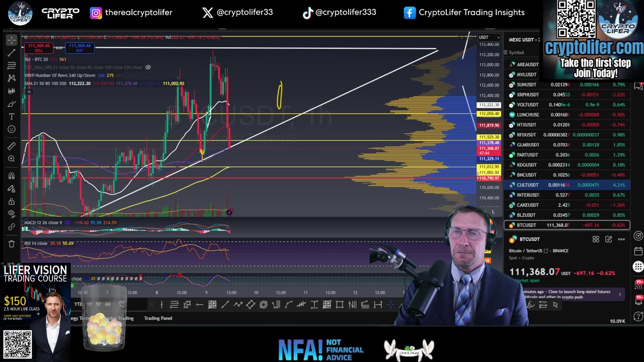Toggle the L log scale button on price axis
644x362 pixels.
494,212
